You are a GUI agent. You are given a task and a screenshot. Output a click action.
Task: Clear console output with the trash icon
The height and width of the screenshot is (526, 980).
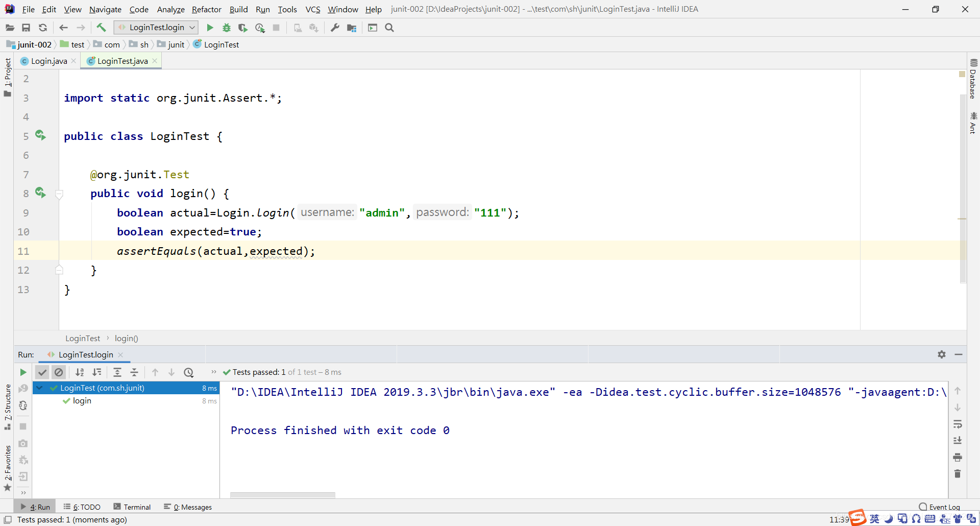(x=958, y=474)
